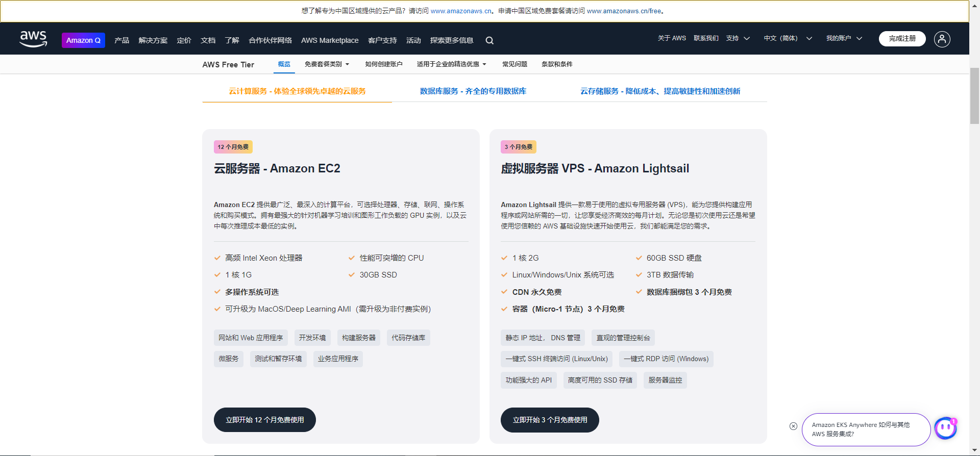Click the 一键式 RDP 访问 (Windows) tag

pos(666,359)
